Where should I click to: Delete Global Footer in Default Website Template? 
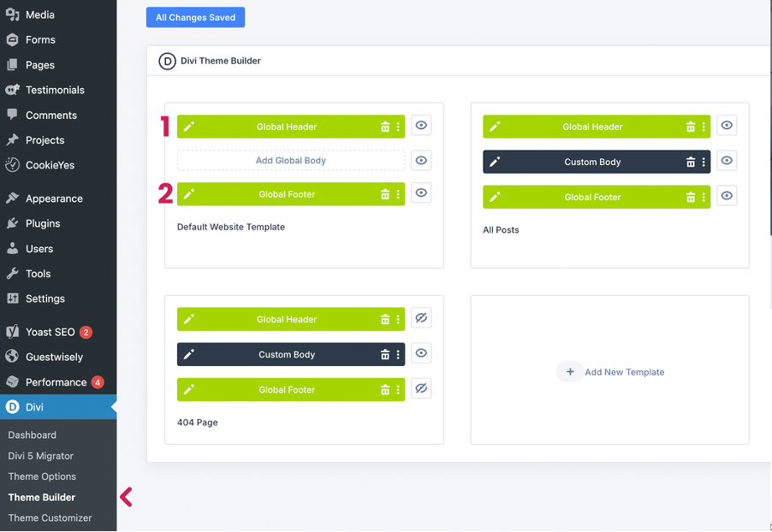click(x=385, y=194)
